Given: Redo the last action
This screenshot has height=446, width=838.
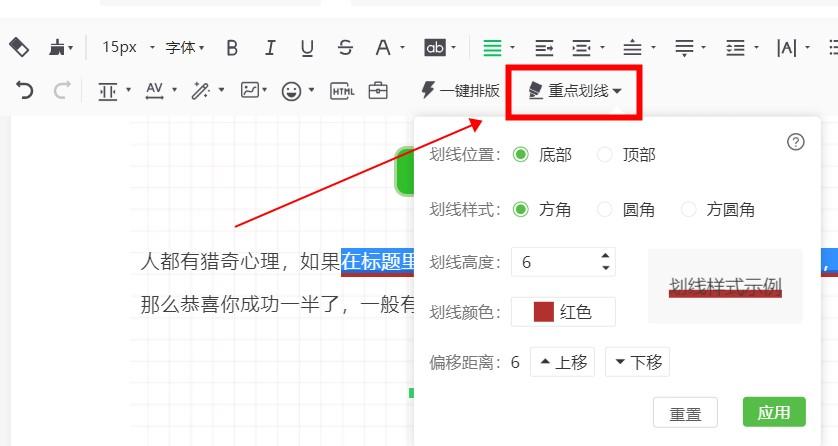Looking at the screenshot, I should point(62,90).
